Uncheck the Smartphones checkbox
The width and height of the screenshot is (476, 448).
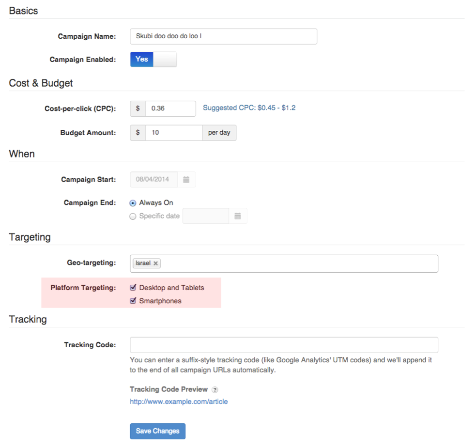click(133, 301)
